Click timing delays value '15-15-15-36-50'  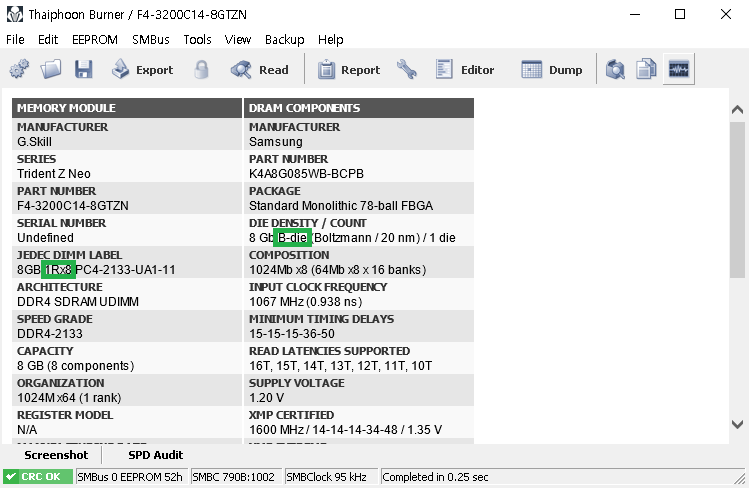(292, 334)
